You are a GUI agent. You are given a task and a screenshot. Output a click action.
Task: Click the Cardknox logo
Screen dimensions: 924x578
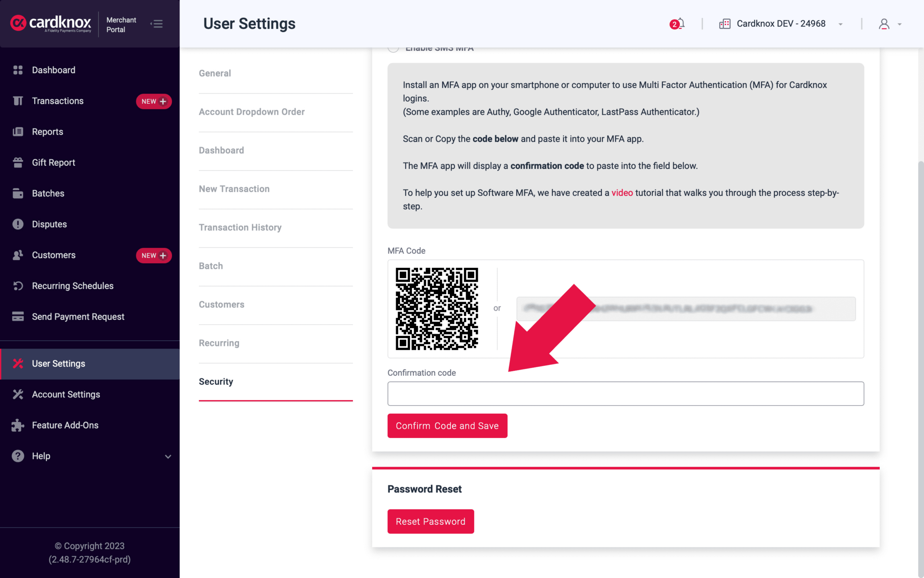tap(51, 23)
